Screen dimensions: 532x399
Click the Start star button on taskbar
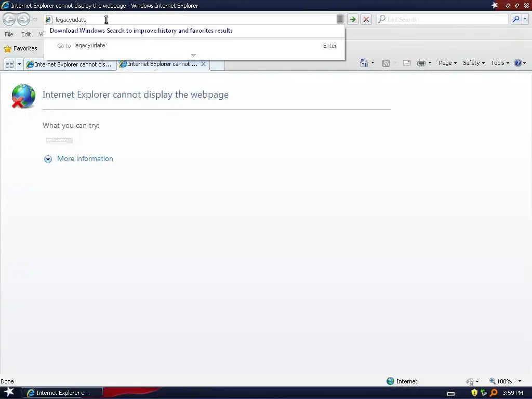pyautogui.click(x=9, y=392)
